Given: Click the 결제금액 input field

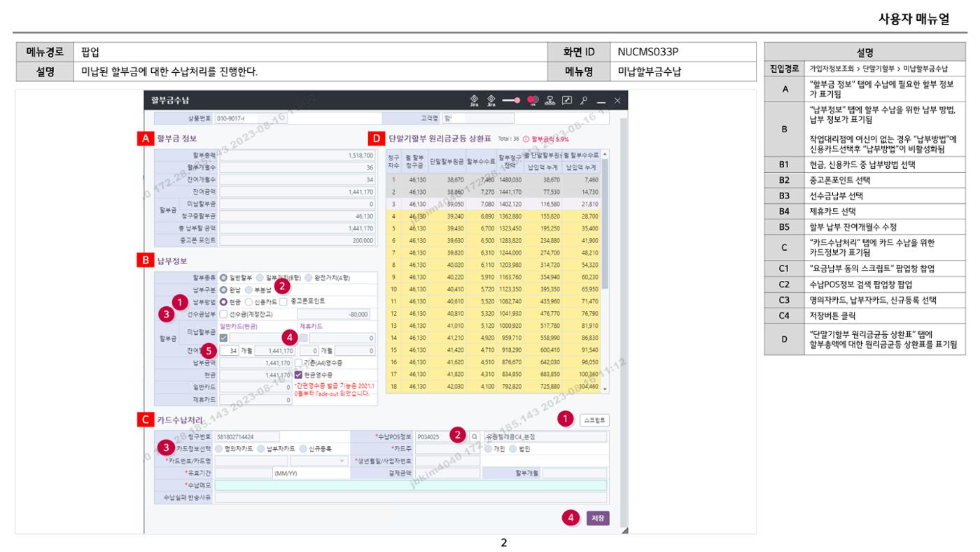Looking at the screenshot, I should tap(447, 473).
